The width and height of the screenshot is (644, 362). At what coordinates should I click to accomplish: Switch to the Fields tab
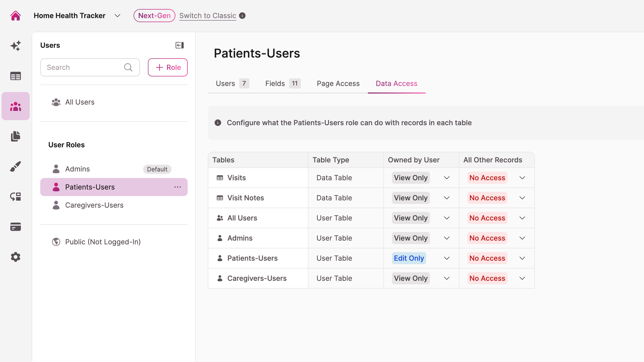click(283, 83)
